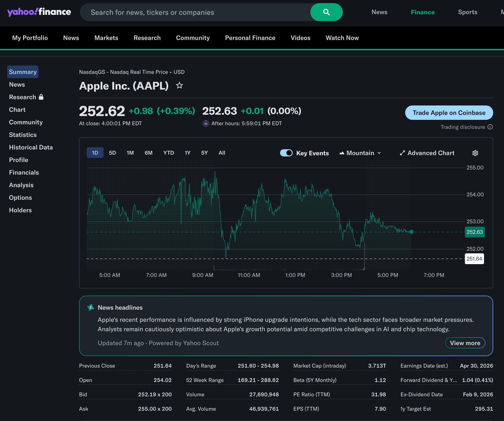Click Trade Apple on Coinbase
Screen dimensions: 504x421
pos(449,112)
